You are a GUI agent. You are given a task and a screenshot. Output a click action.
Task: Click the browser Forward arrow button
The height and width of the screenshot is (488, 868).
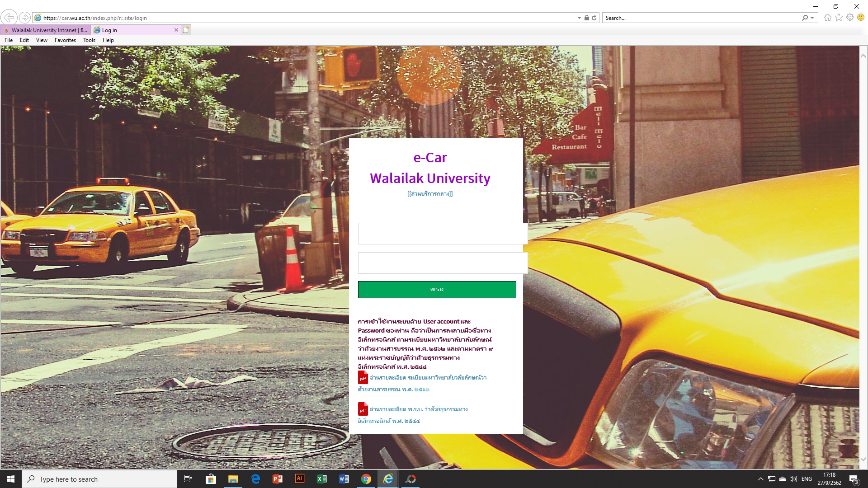[25, 18]
